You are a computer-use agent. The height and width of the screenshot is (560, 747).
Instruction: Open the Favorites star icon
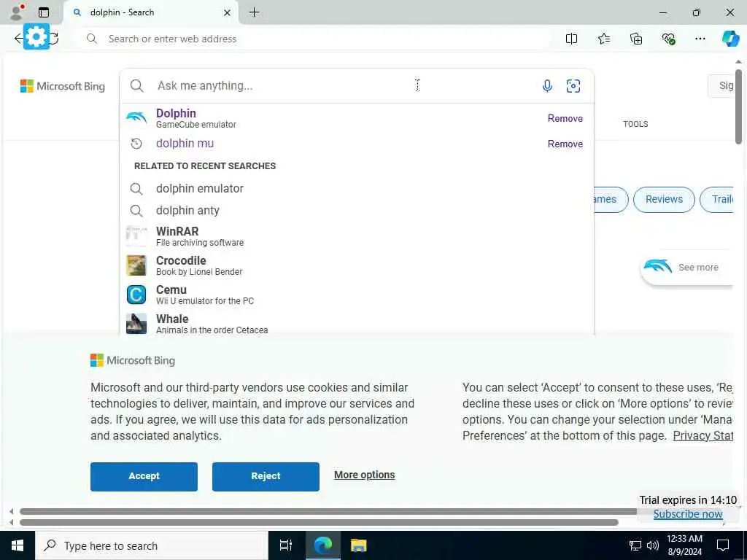coord(603,39)
